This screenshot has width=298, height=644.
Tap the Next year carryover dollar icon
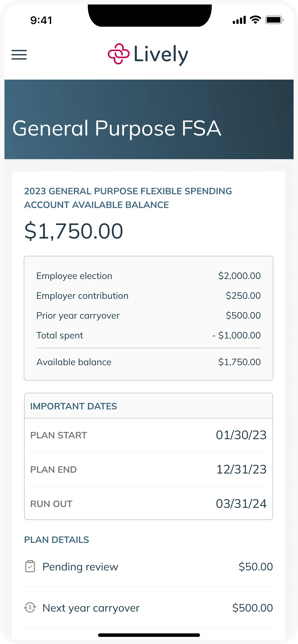coord(30,607)
